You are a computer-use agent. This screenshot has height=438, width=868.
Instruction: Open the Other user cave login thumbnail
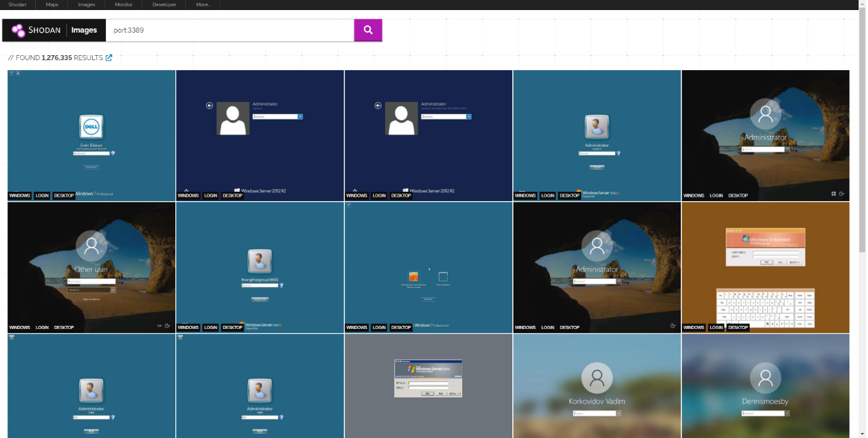[x=91, y=268]
